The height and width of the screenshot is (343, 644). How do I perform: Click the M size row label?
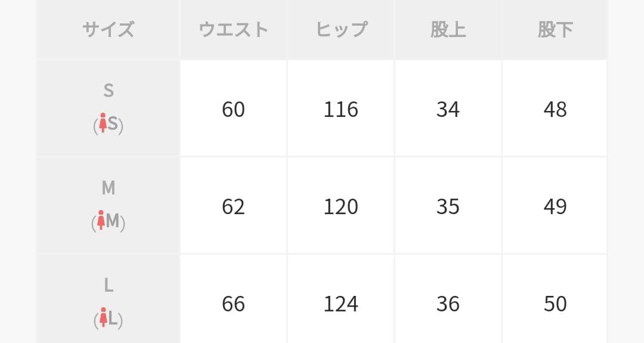tap(109, 205)
